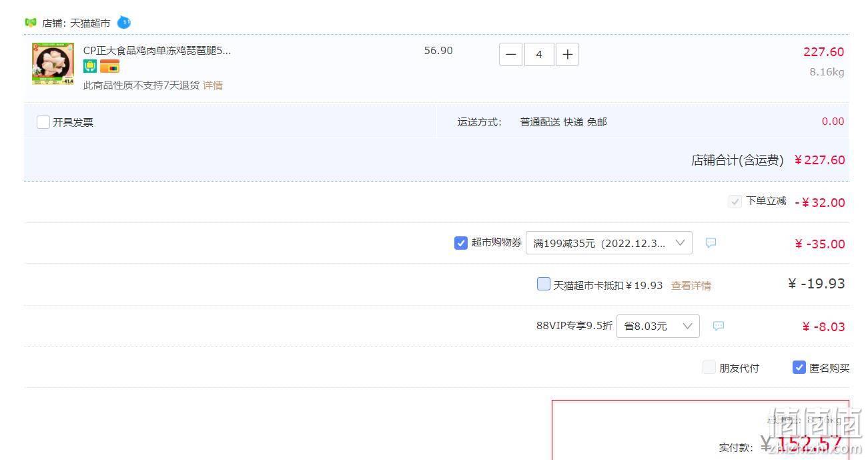Image resolution: width=868 pixels, height=460 pixels.
Task: Enable the 朋友代付 checkbox
Action: pyautogui.click(x=709, y=367)
